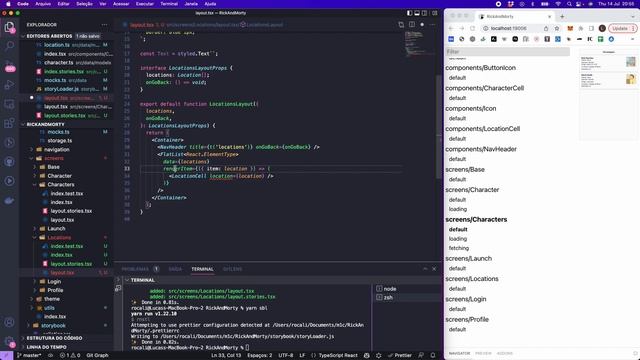Click the master branch in the status bar

(29, 356)
